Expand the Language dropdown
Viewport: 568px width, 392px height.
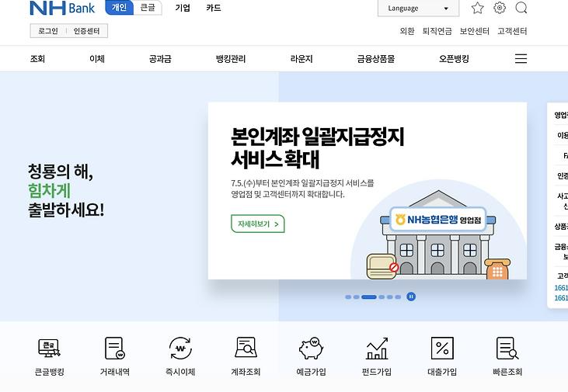pyautogui.click(x=418, y=8)
